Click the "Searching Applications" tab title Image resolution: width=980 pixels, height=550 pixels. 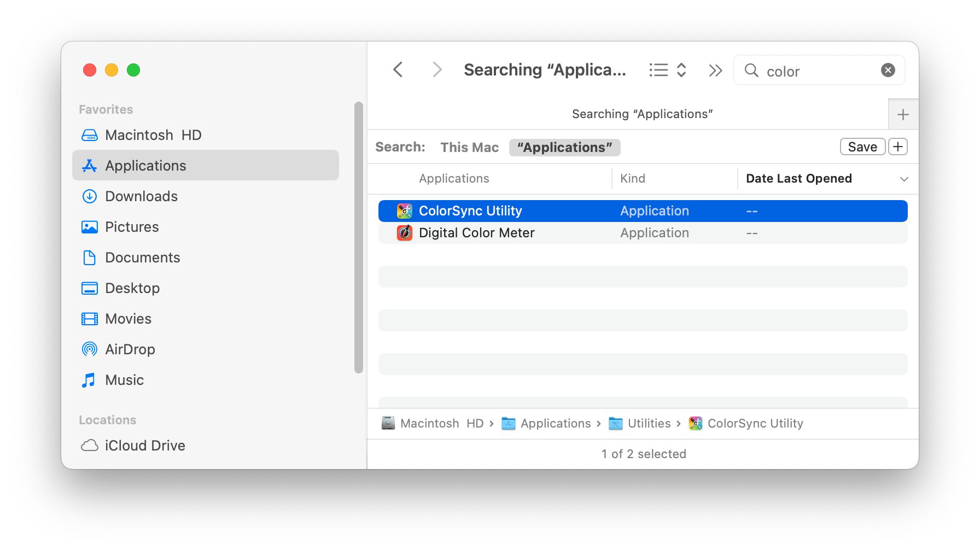coord(643,114)
